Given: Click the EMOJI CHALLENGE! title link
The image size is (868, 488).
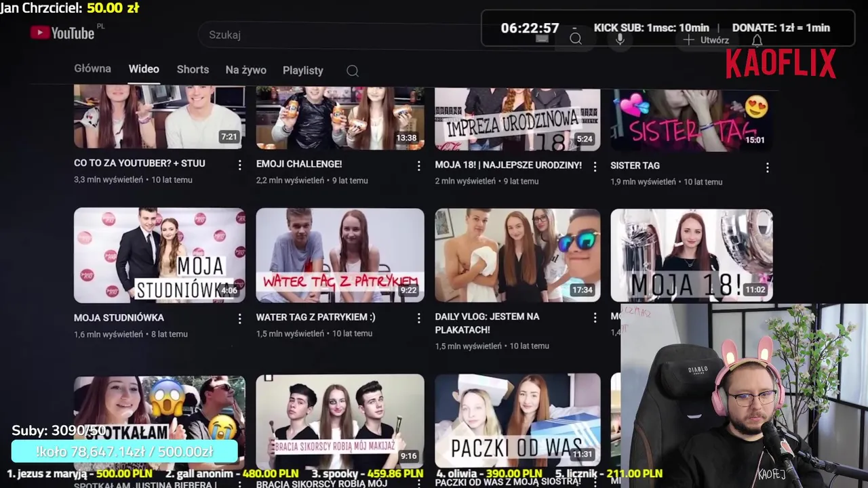Looking at the screenshot, I should tap(299, 164).
